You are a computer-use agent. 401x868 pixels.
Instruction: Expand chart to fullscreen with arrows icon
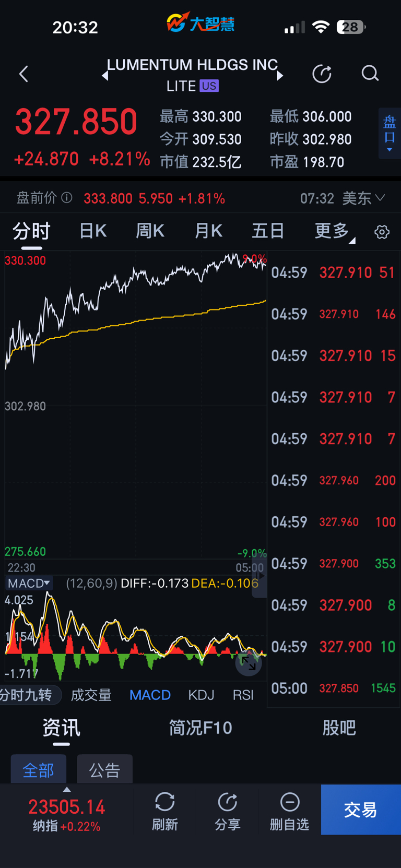tap(249, 663)
